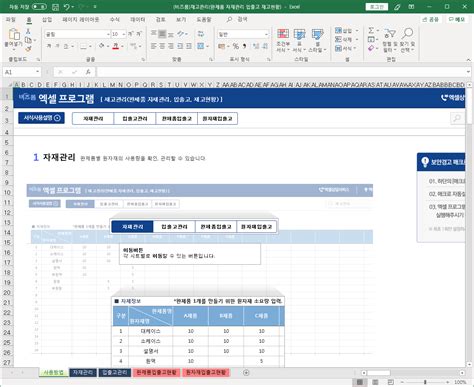Open Format as Table (표 서식)

coord(299,40)
